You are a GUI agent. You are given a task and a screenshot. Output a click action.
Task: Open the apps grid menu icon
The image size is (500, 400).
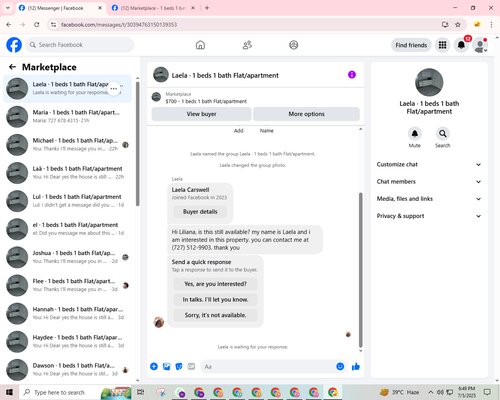point(442,45)
